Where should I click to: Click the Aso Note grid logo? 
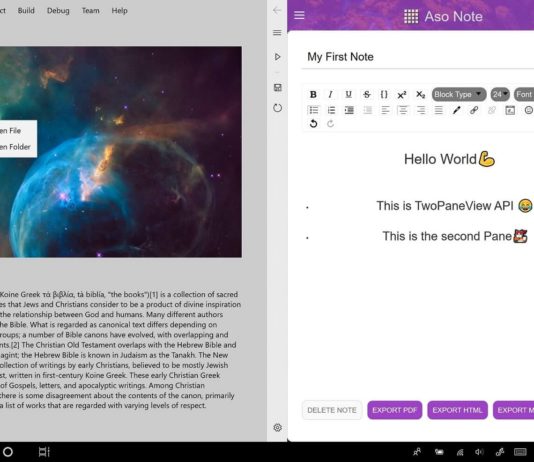(411, 16)
